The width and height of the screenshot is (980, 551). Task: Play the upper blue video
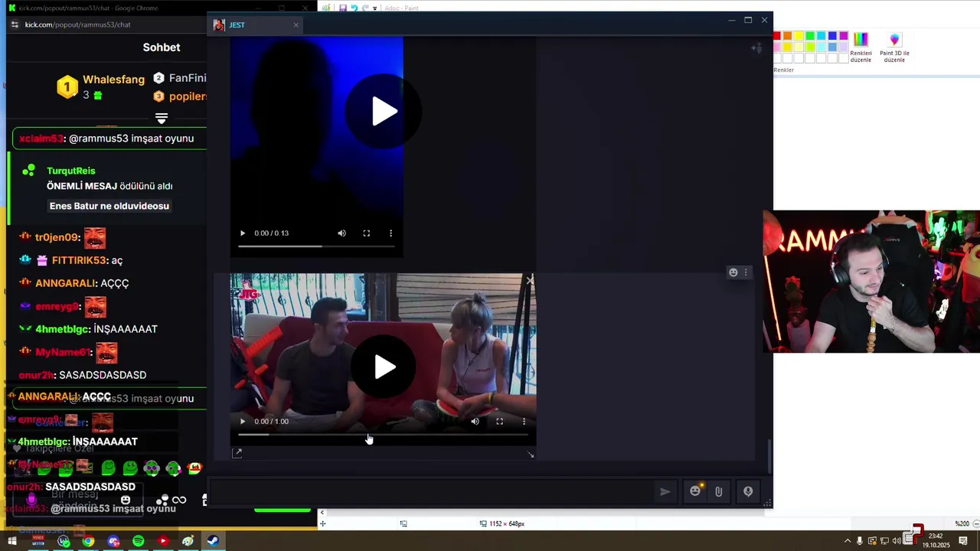tap(384, 112)
